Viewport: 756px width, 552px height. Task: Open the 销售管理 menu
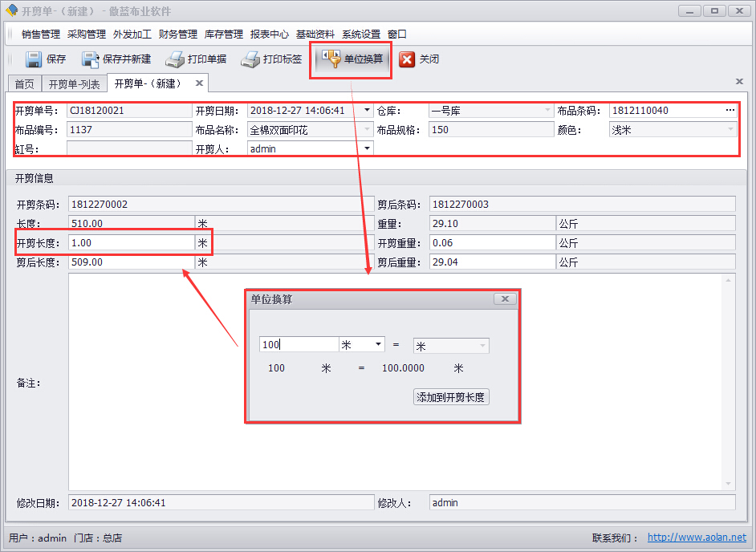click(x=41, y=34)
